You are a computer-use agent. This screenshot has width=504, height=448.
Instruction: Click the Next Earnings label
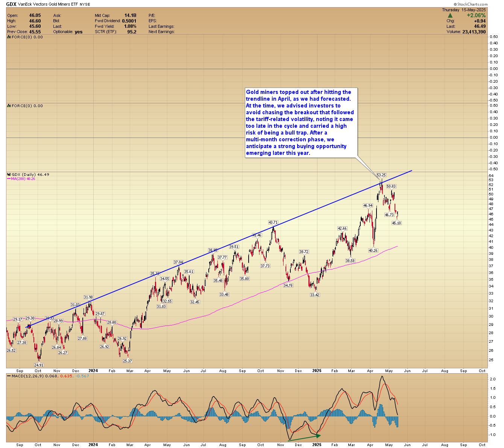click(162, 32)
